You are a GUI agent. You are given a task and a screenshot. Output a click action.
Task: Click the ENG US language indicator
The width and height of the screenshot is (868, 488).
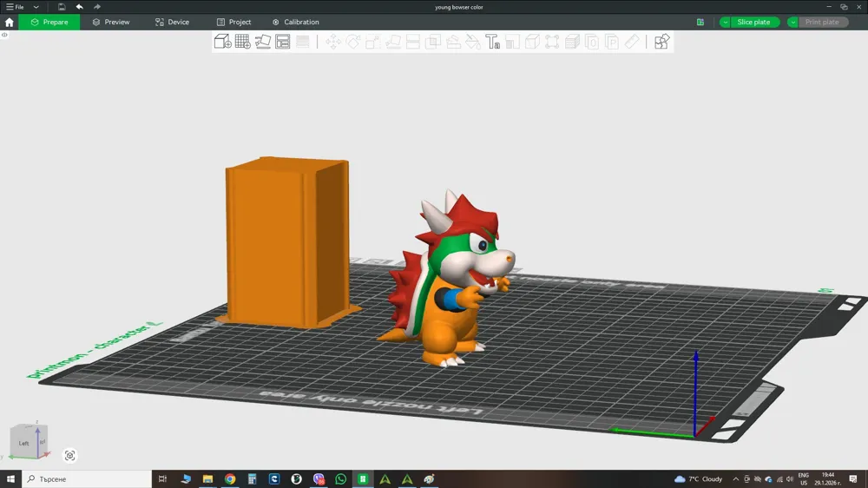tap(804, 478)
